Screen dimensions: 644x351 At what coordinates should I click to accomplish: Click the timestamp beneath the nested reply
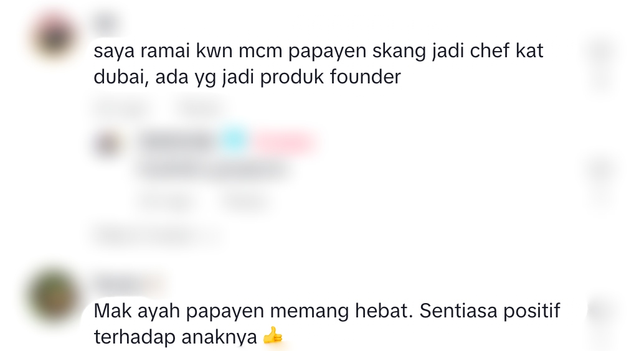point(167,201)
